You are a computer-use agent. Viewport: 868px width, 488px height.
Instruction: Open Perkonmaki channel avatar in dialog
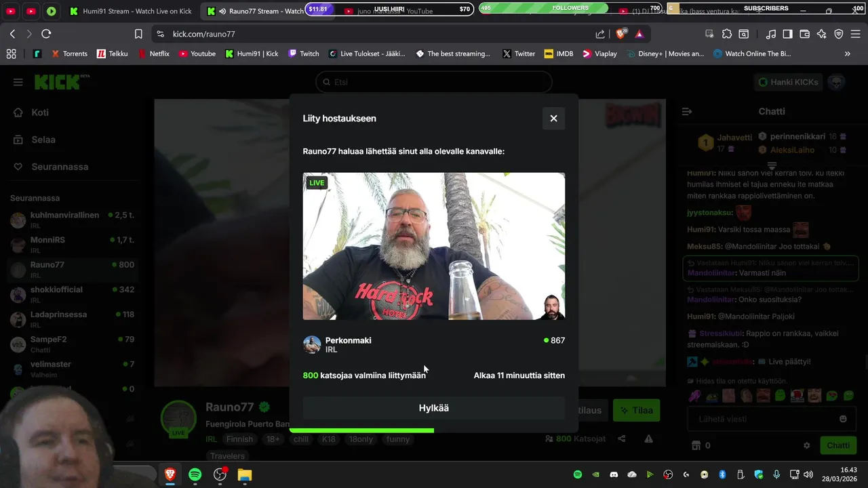coord(312,344)
